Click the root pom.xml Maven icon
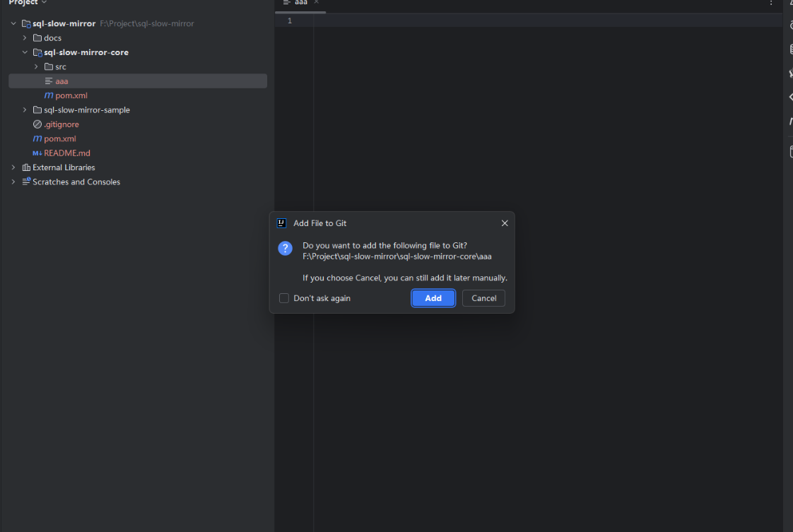The height and width of the screenshot is (532, 793). click(37, 138)
